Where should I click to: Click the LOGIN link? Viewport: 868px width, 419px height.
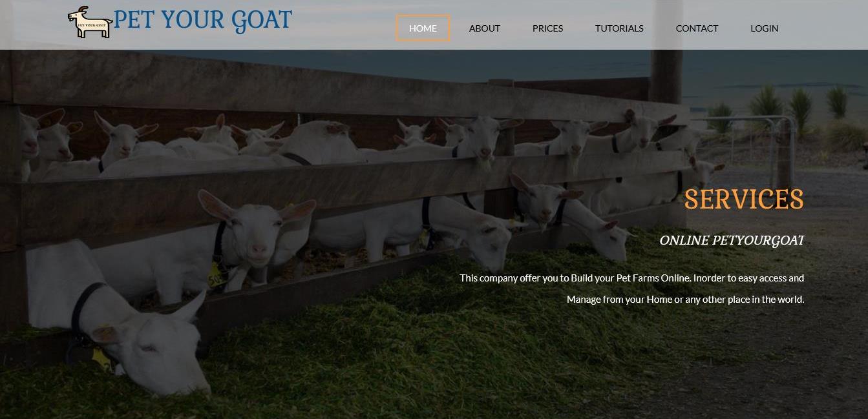click(764, 28)
